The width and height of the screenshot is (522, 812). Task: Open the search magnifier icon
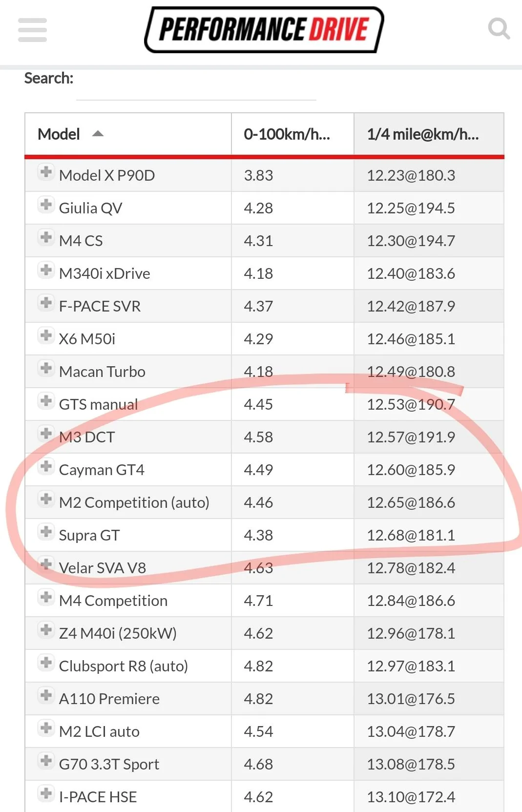pyautogui.click(x=499, y=29)
